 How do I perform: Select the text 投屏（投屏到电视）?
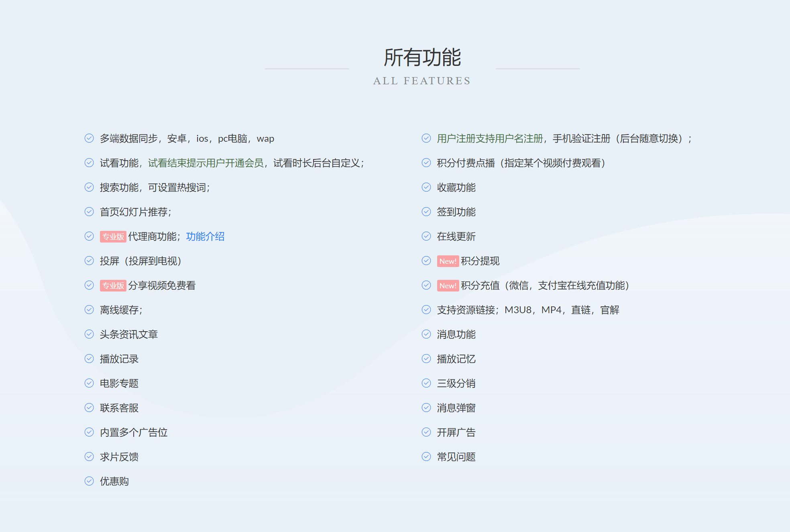141,261
